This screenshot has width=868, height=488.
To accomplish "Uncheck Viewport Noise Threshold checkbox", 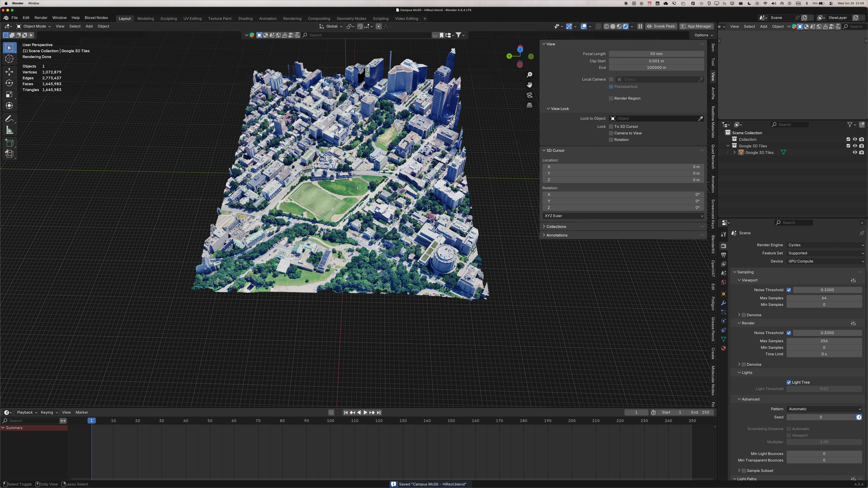I will [789, 290].
